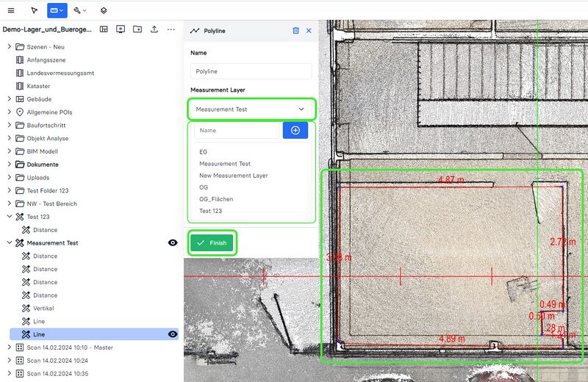Open the hamburger main menu

[10, 10]
